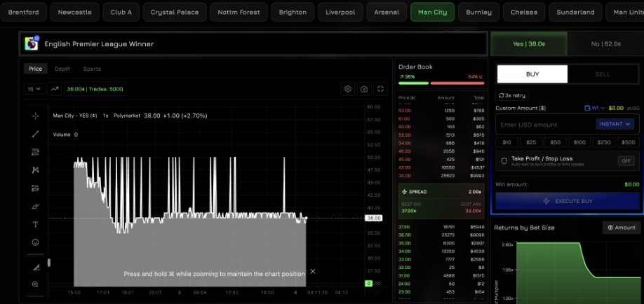Choose the $100 quick amount

579,142
